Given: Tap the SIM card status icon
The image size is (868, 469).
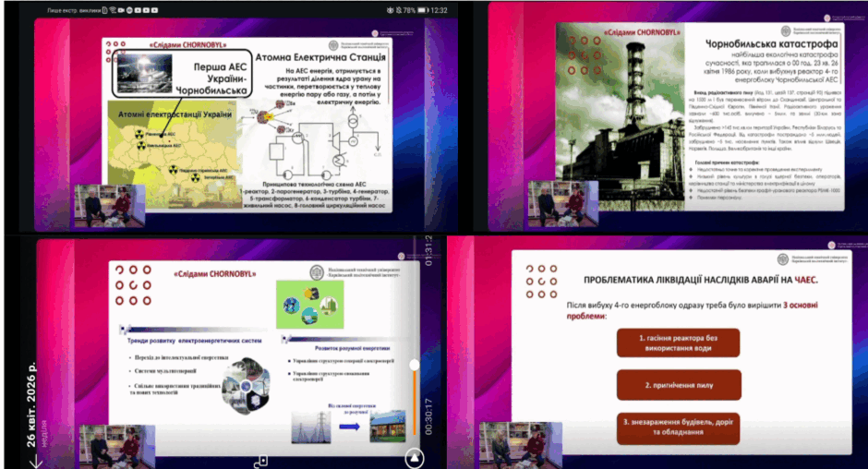Looking at the screenshot, I should (104, 10).
